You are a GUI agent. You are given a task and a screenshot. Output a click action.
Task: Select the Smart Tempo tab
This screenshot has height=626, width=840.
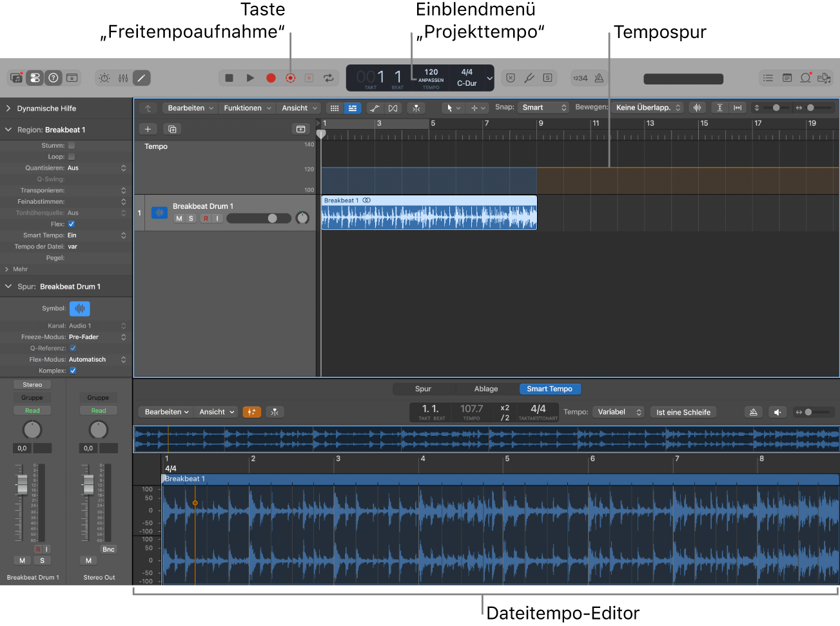550,389
